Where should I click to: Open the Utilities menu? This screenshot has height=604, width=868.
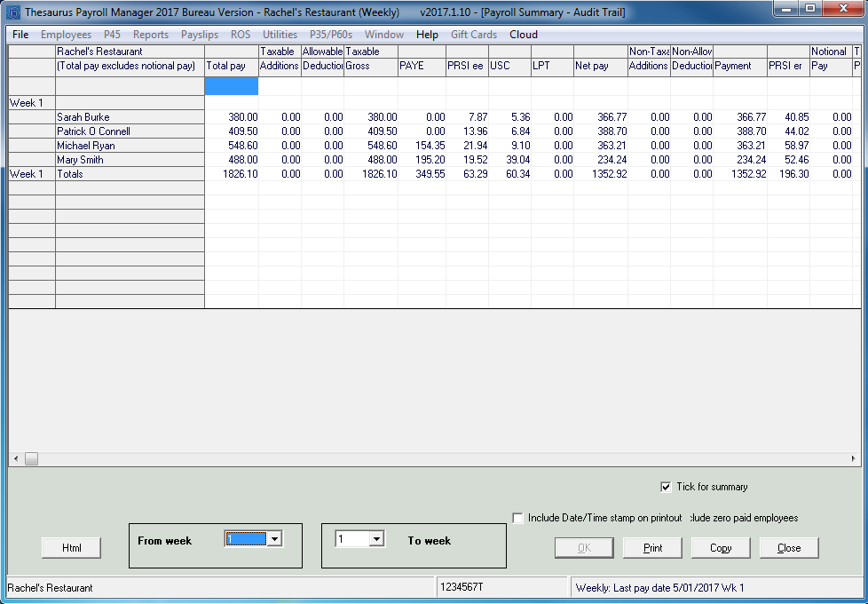coord(280,35)
